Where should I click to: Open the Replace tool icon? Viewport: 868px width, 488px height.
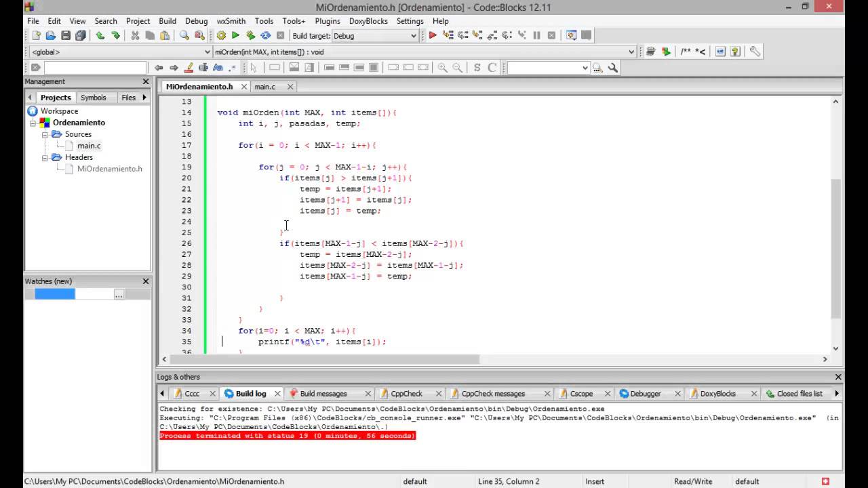point(199,36)
